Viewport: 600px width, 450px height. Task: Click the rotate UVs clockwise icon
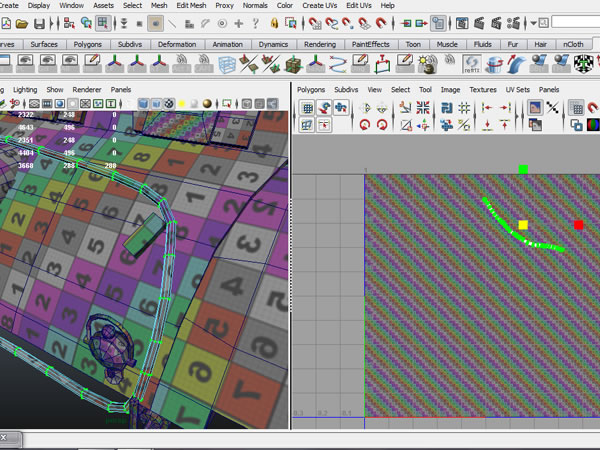tap(382, 125)
